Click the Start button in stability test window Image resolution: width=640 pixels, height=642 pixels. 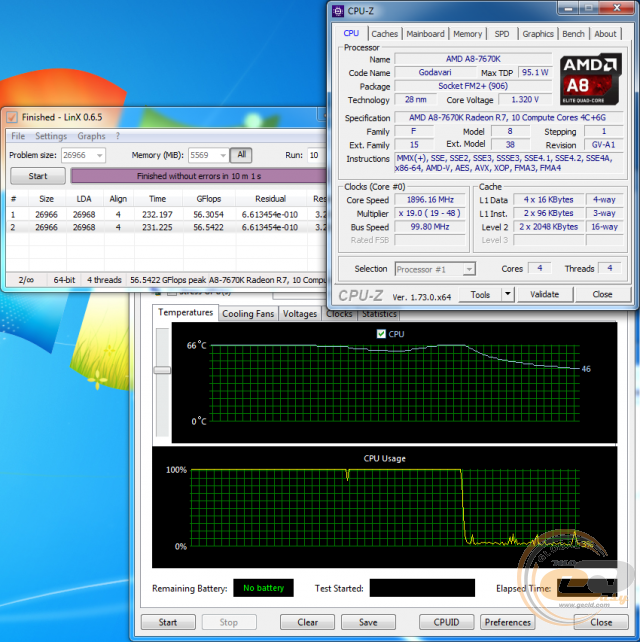coord(168,622)
